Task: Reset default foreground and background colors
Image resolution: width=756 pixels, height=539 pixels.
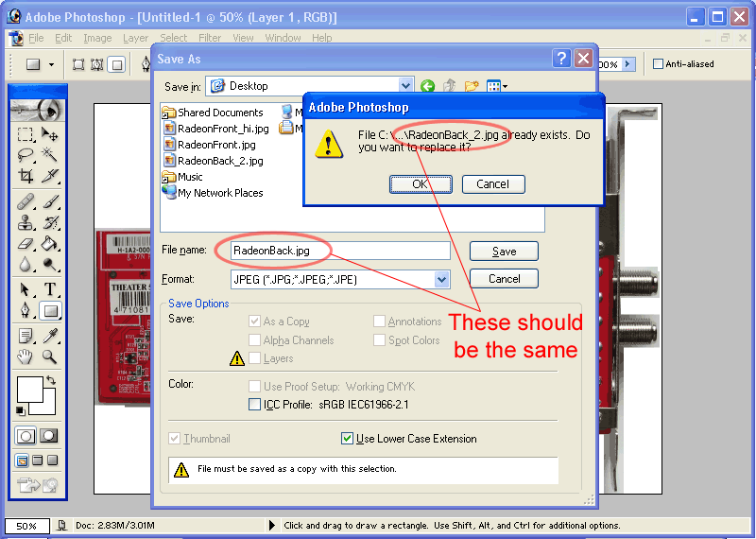Action: [20, 410]
